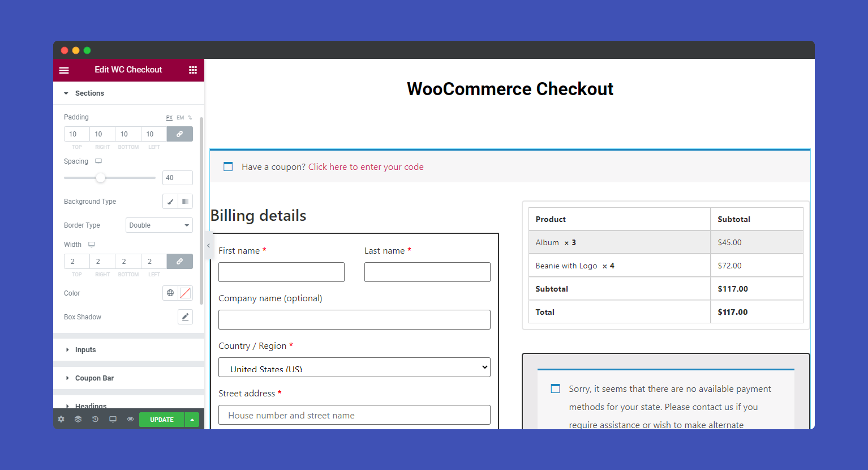Click the Padding TOP value field
This screenshot has height=470, width=868.
click(x=76, y=134)
